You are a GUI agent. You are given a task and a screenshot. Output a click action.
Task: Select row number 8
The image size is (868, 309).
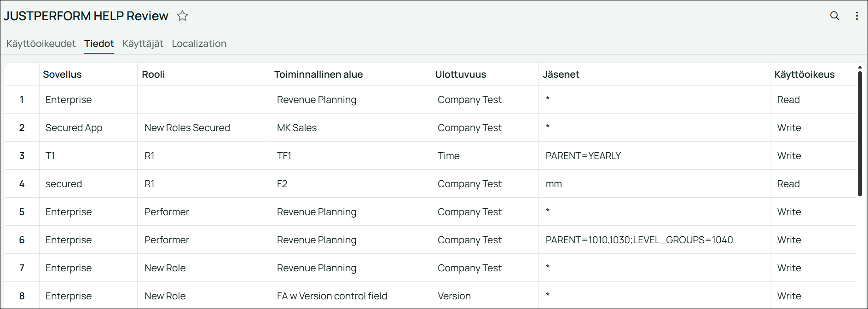click(x=22, y=296)
